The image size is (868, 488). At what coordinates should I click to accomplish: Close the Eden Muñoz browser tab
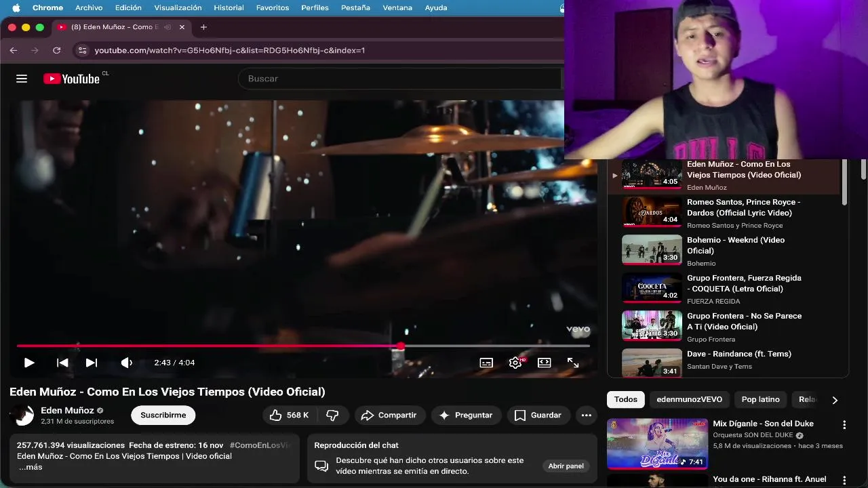(x=182, y=27)
